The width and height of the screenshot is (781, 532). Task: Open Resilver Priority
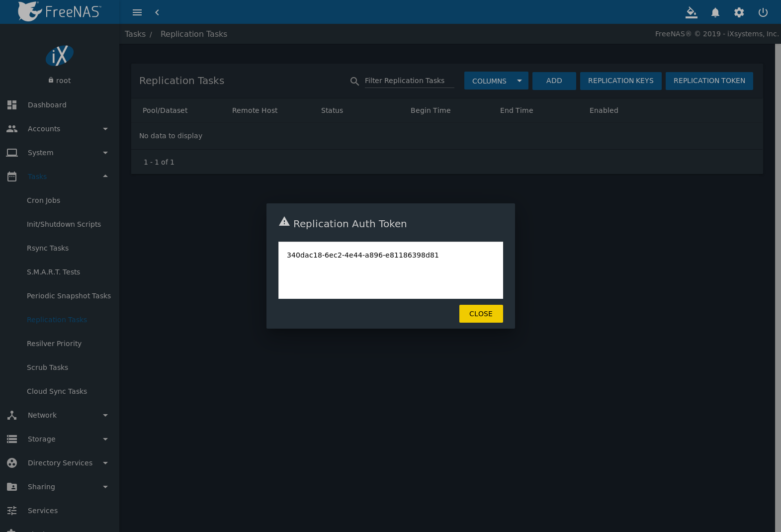tap(54, 344)
